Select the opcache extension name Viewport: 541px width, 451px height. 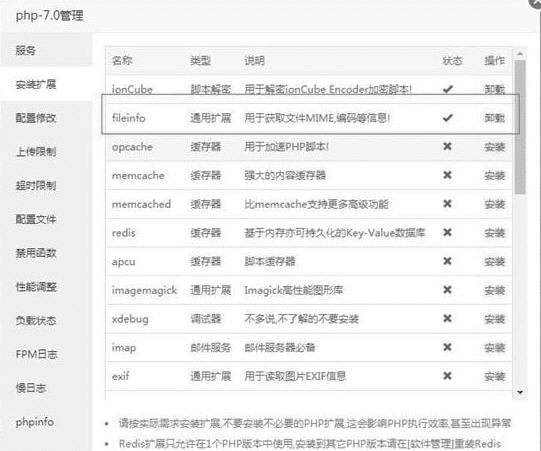(132, 147)
